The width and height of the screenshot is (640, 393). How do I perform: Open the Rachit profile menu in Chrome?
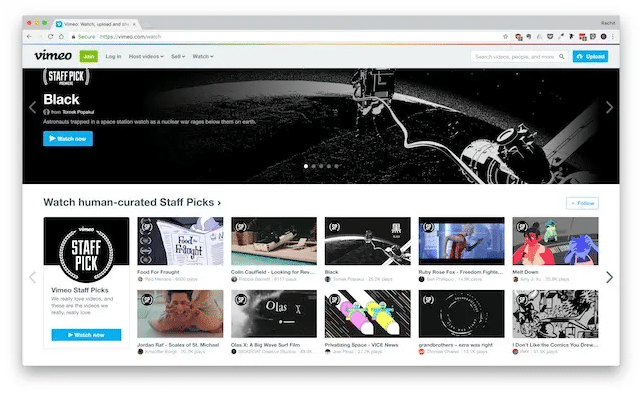click(608, 23)
